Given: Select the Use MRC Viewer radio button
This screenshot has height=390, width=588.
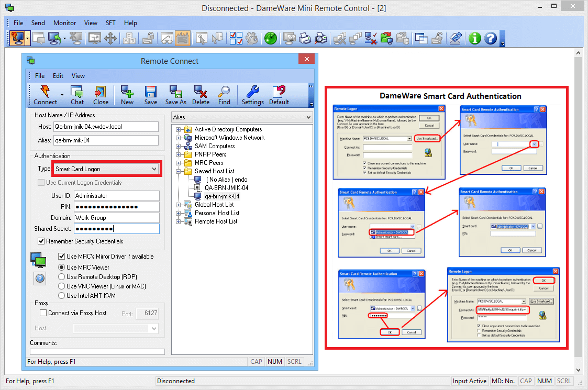Looking at the screenshot, I should [x=61, y=268].
